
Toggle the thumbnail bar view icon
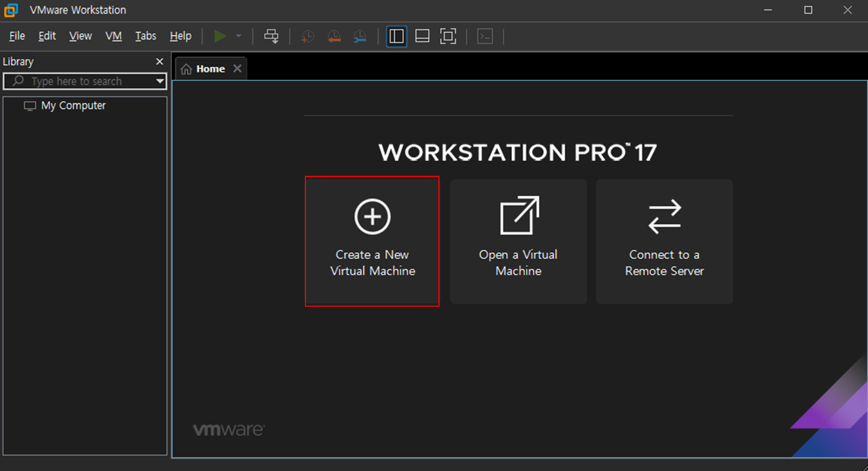click(422, 36)
